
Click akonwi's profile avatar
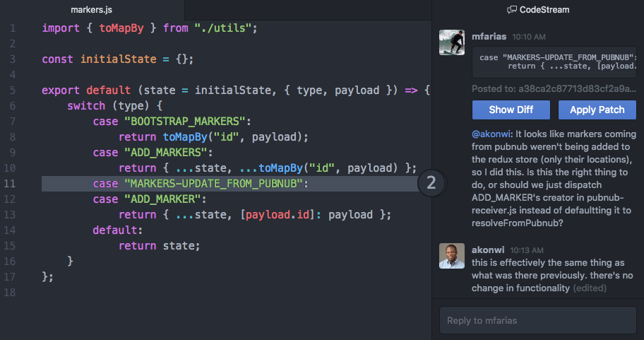[x=451, y=256]
